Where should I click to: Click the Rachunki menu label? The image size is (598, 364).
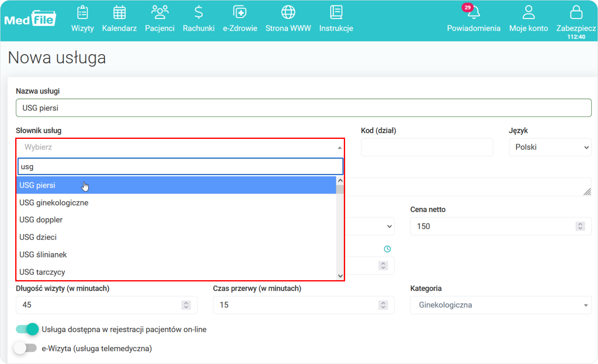[199, 28]
